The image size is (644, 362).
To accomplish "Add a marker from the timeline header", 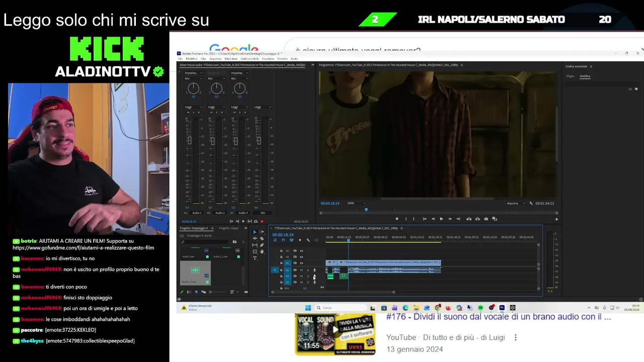I will click(x=300, y=240).
